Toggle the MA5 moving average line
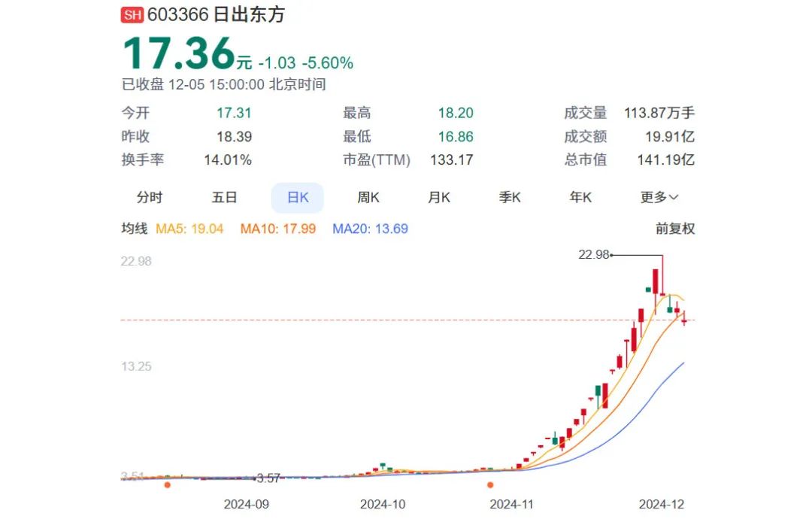Screen dimensions: 812x519 tap(189, 229)
